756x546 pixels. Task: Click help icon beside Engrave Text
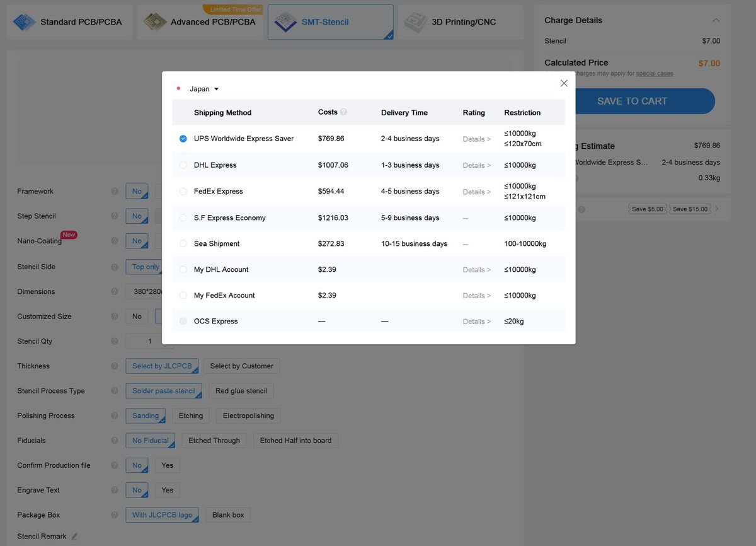click(115, 490)
